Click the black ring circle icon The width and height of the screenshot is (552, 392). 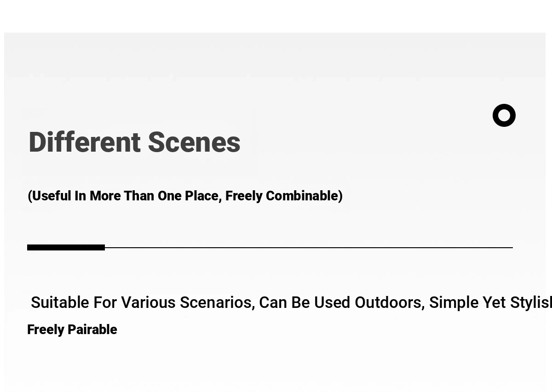pos(504,115)
